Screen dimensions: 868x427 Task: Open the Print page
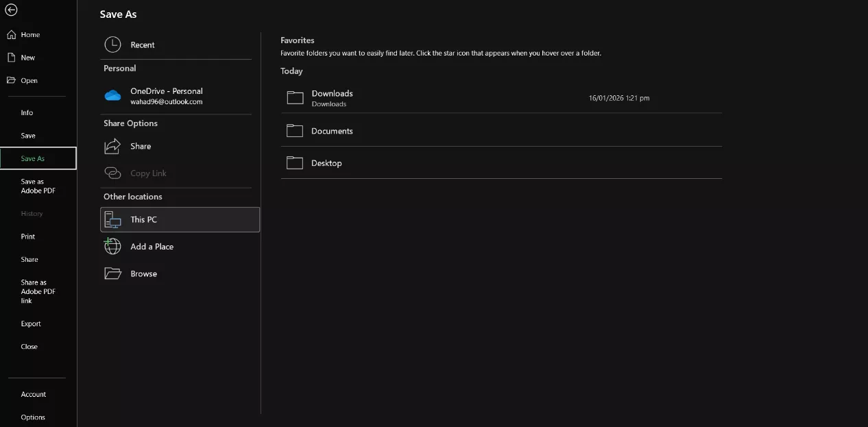28,236
